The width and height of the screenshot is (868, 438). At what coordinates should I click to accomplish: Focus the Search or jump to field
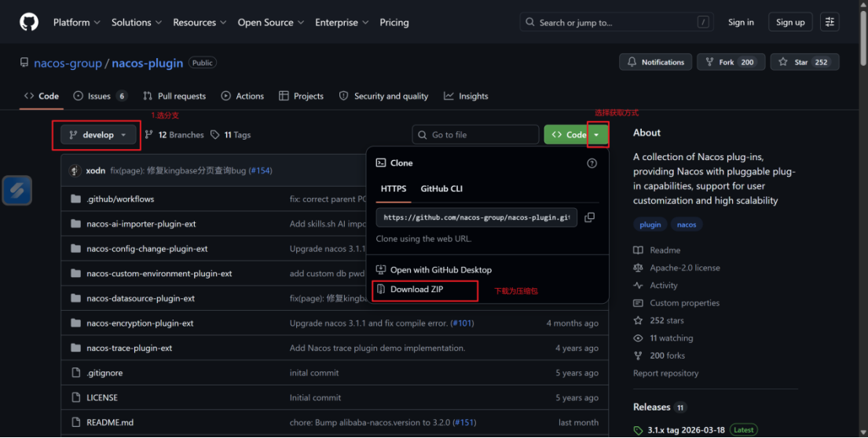coord(616,22)
